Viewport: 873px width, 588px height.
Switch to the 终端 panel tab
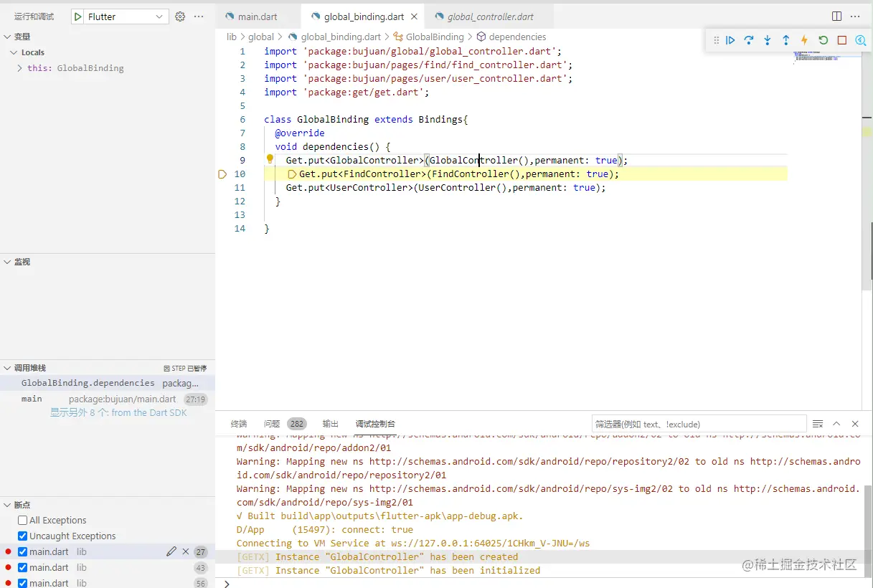239,424
